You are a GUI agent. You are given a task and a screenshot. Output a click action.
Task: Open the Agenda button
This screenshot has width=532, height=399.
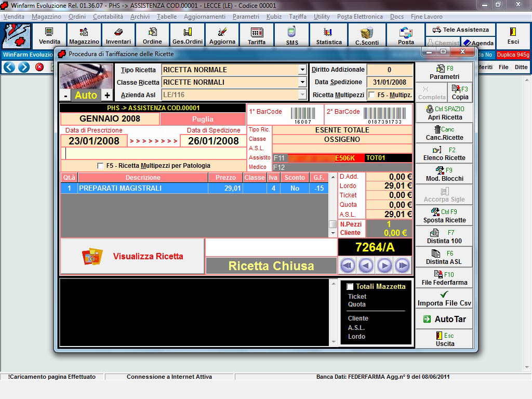point(478,43)
